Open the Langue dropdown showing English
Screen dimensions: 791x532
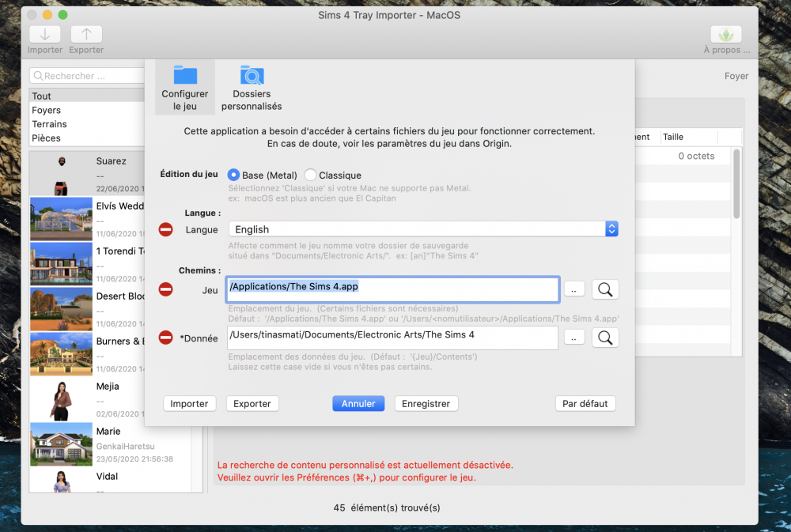[x=423, y=229]
